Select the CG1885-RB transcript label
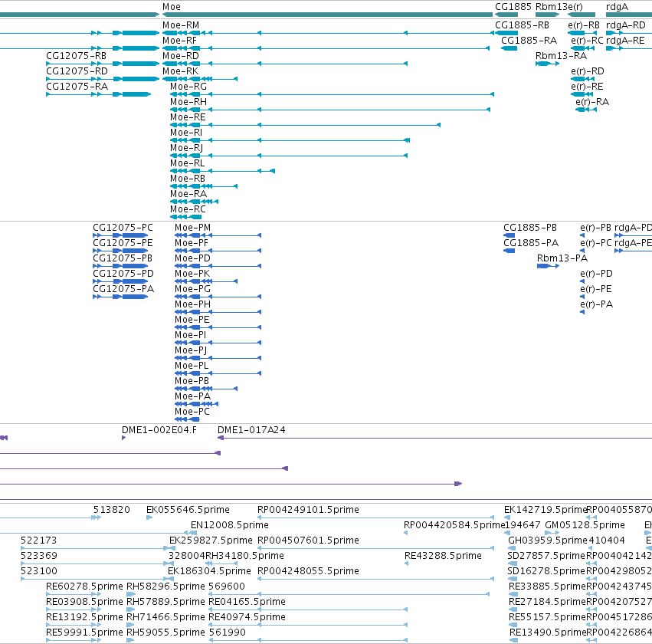Viewport: 652px width, 644px height. pos(522,25)
